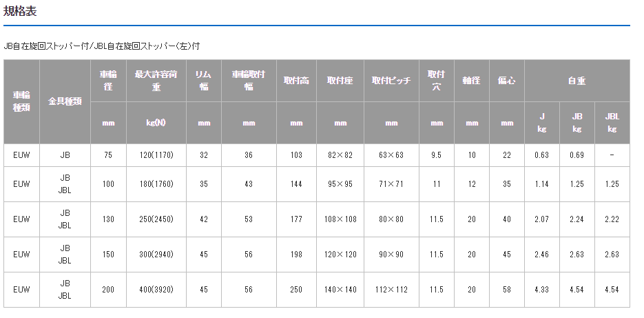This screenshot has width=644, height=318.
Task: Click the 取付ピッチ column header
Action: pyautogui.click(x=391, y=81)
